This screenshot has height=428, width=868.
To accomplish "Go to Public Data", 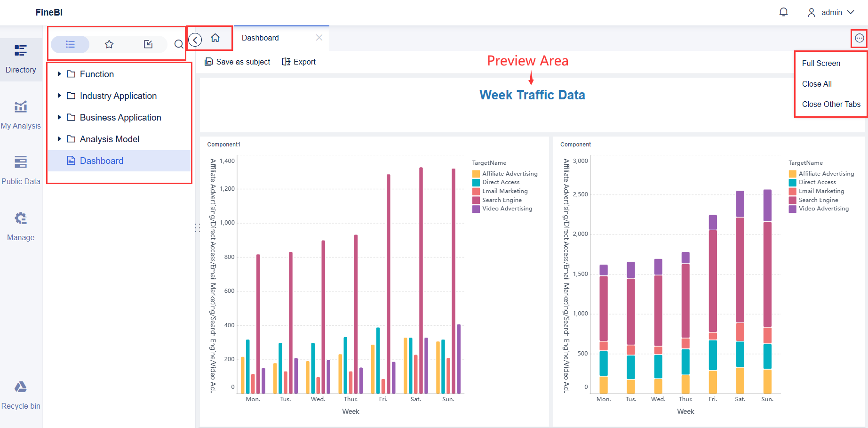I will [21, 170].
